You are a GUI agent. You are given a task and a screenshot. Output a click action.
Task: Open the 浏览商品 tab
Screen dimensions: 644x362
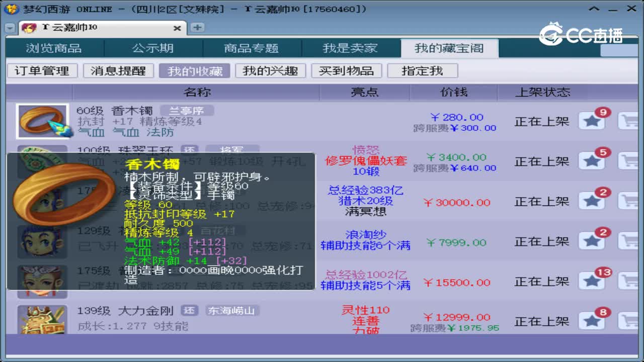(x=54, y=48)
